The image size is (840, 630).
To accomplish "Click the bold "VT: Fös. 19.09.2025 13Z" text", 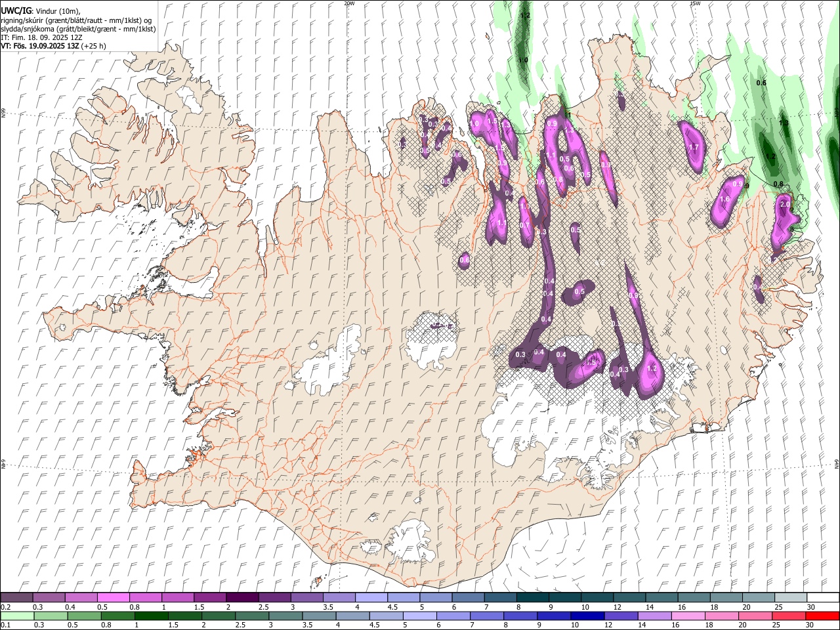I will [40, 46].
